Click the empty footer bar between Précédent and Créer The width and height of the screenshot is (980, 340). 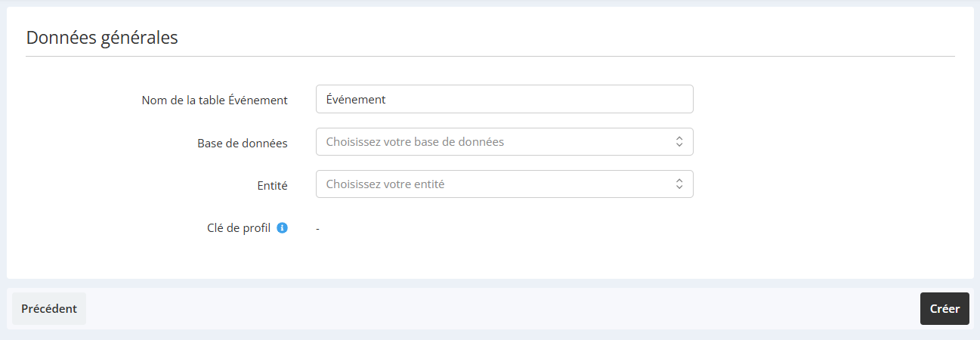click(502, 308)
